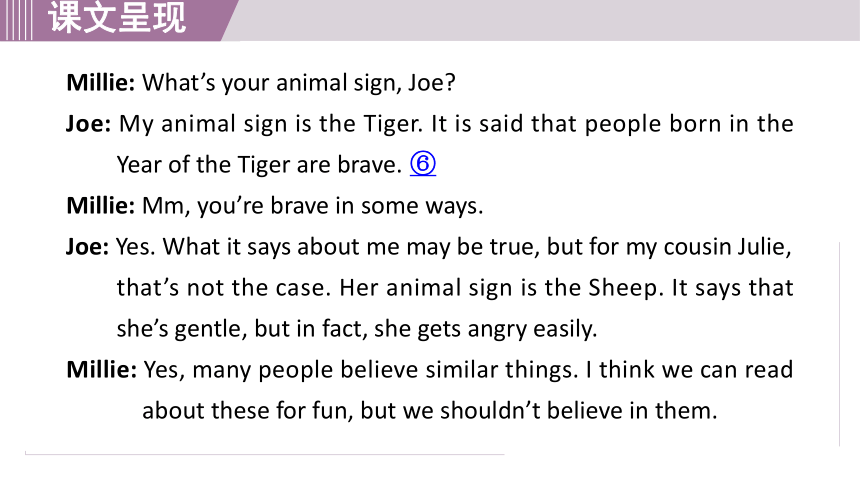Click 'Mm, you're brave in some ways.'
This screenshot has width=860, height=484.
click(x=313, y=206)
